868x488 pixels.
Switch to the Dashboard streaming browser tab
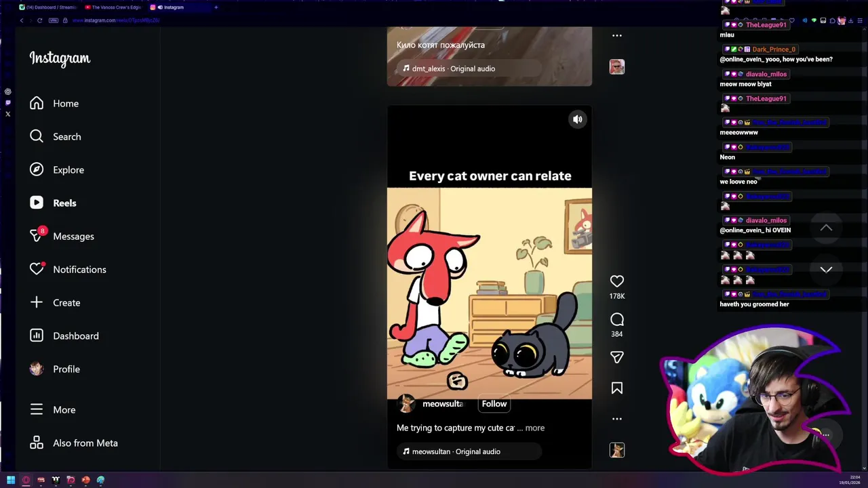pyautogui.click(x=47, y=7)
